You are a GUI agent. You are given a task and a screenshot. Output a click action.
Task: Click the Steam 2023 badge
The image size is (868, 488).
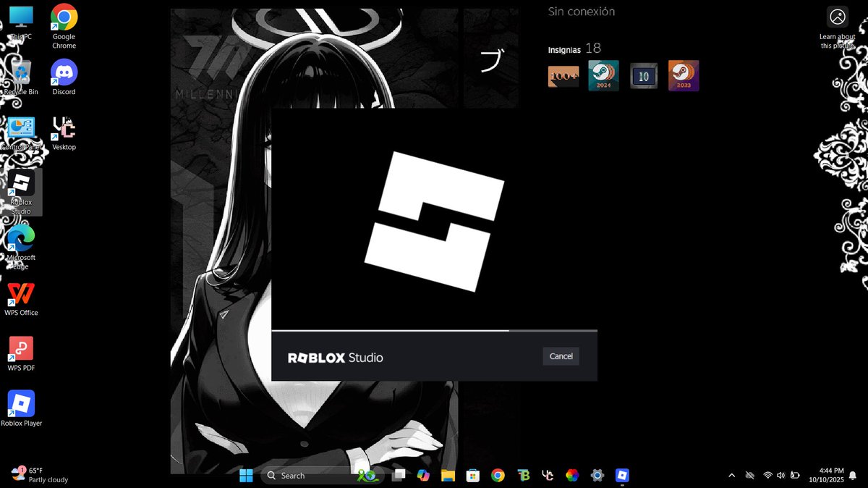(684, 75)
